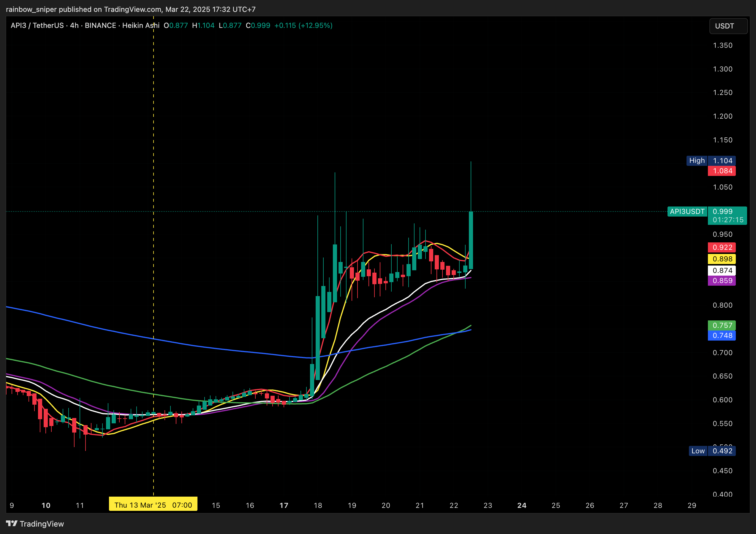
Task: Select the Low 0.492 price label
Action: (x=712, y=451)
